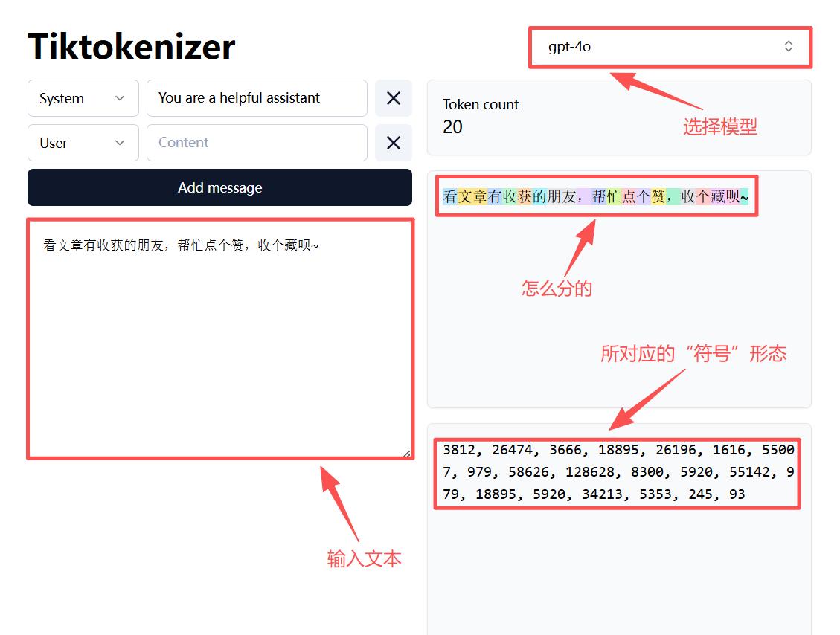Screen dimensions: 840x635
Task: Remove the User message row
Action: 393,143
